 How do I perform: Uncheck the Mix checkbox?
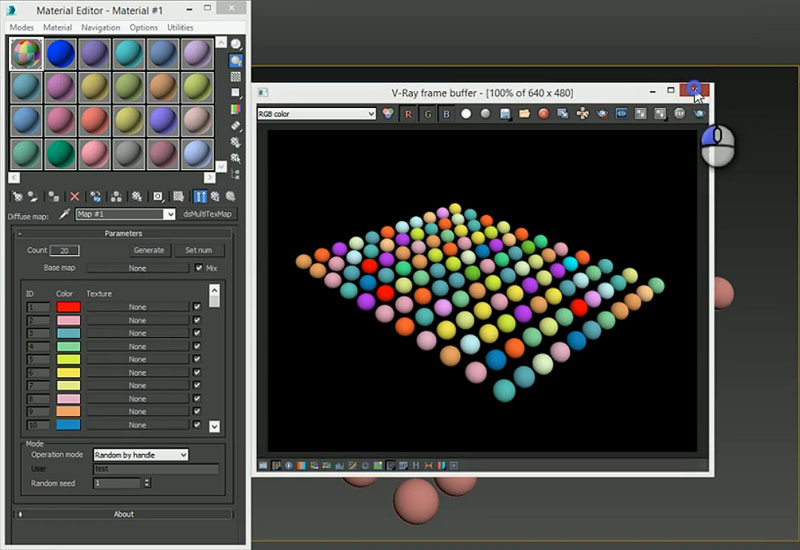point(198,268)
